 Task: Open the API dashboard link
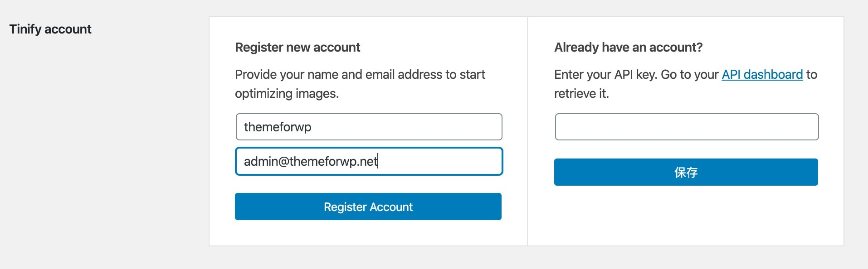(x=762, y=74)
